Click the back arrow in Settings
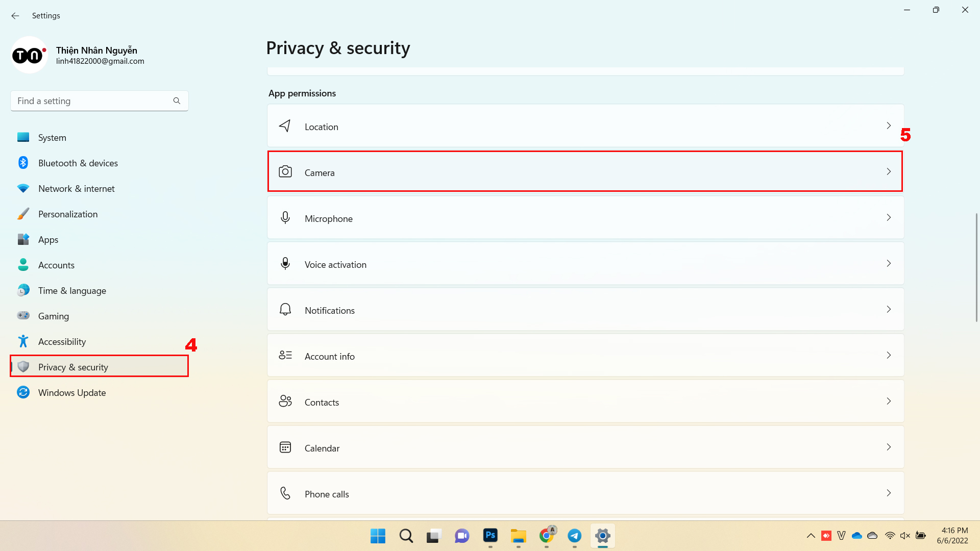 (15, 16)
